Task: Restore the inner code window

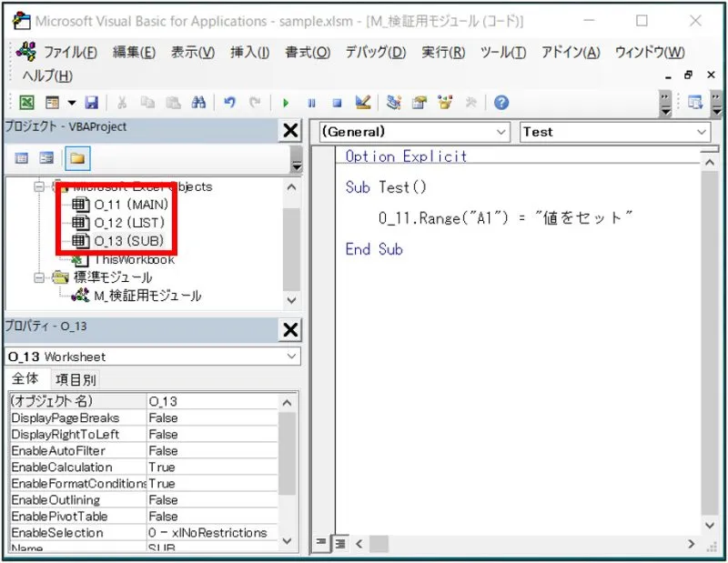Action: (x=689, y=75)
